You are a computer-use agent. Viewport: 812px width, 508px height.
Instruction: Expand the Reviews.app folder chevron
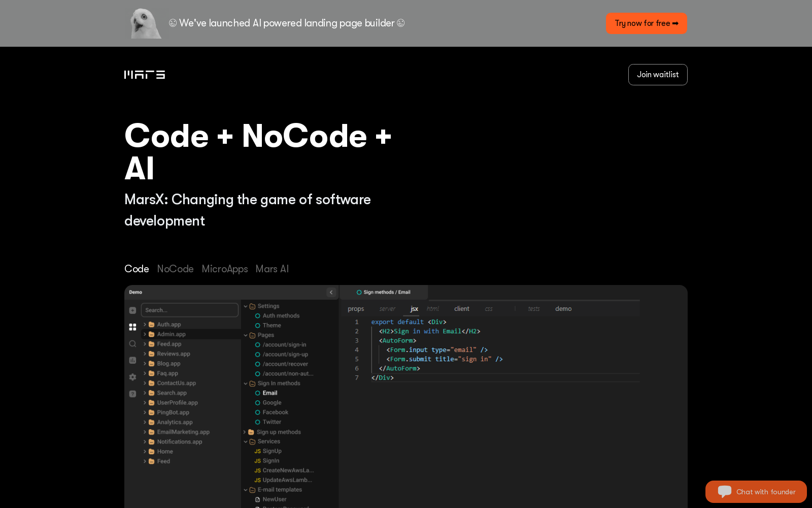[x=145, y=354]
